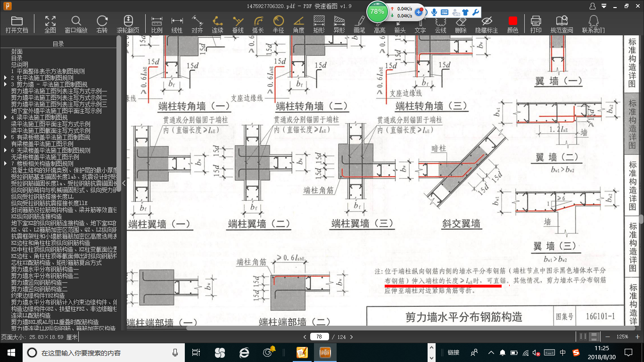Viewport: 644px width, 362px height.
Task: Open the 剪力墙竖向钢筋构造二 bookmark
Action: 40,288
